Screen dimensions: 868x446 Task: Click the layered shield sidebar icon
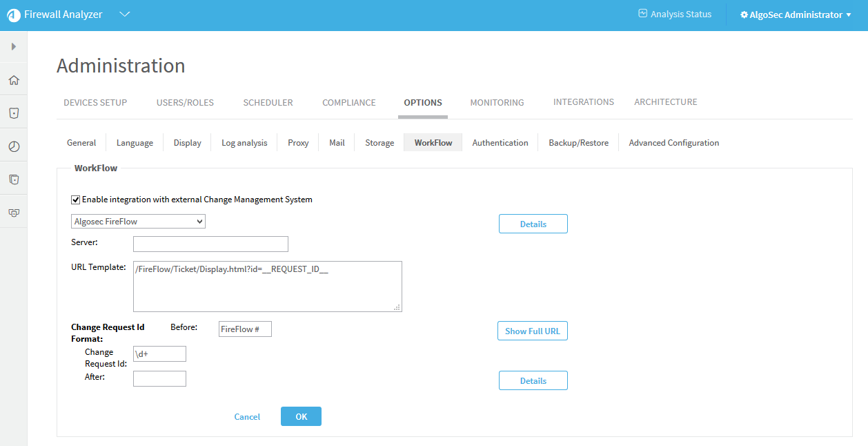[x=14, y=180]
